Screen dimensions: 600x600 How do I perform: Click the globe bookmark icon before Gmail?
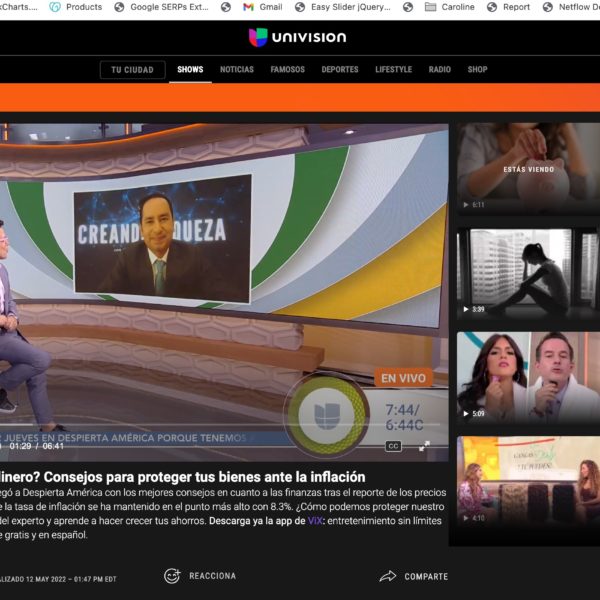pos(226,7)
